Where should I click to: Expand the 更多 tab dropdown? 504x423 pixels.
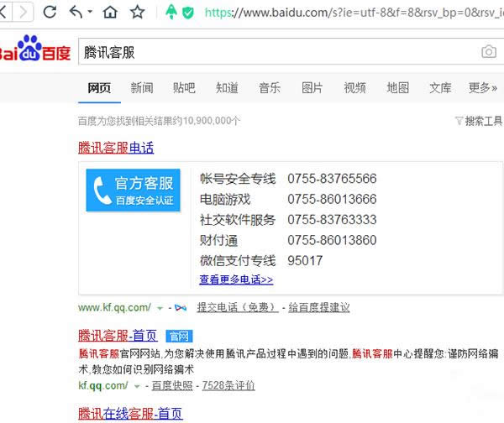point(483,88)
